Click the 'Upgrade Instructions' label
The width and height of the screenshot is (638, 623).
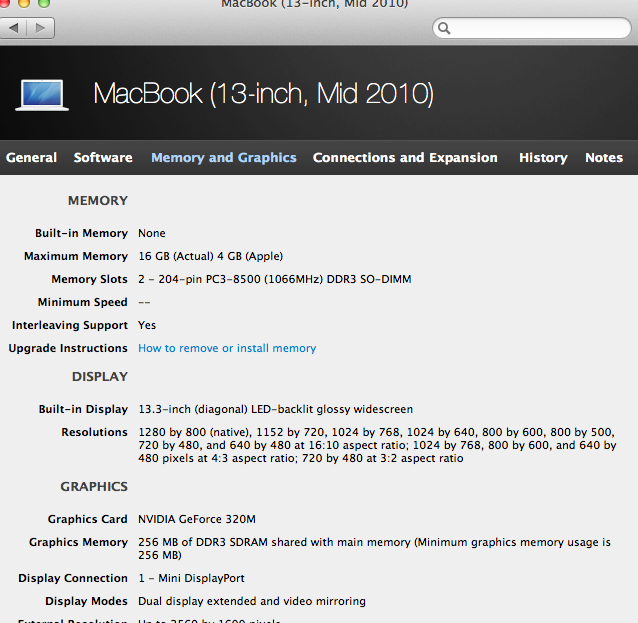68,348
